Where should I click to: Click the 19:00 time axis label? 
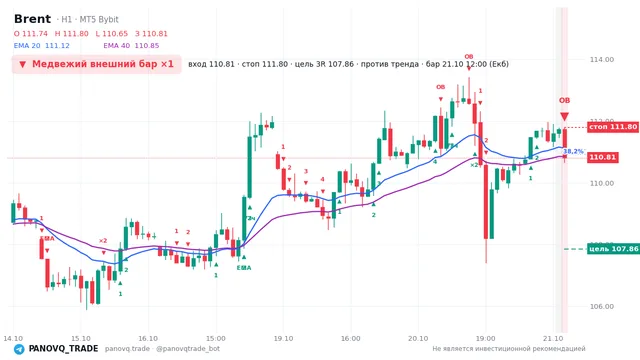(x=485, y=338)
